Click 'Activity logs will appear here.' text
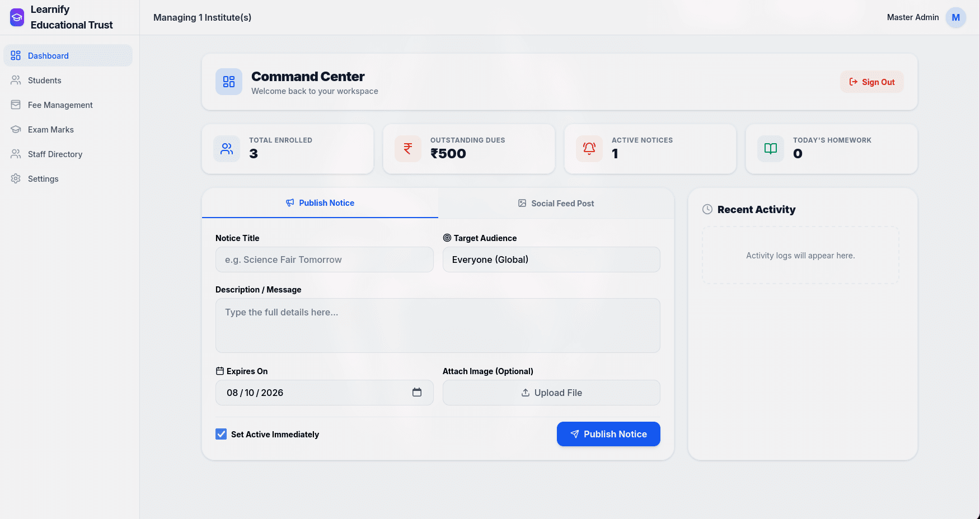The image size is (980, 519). [x=800, y=256]
